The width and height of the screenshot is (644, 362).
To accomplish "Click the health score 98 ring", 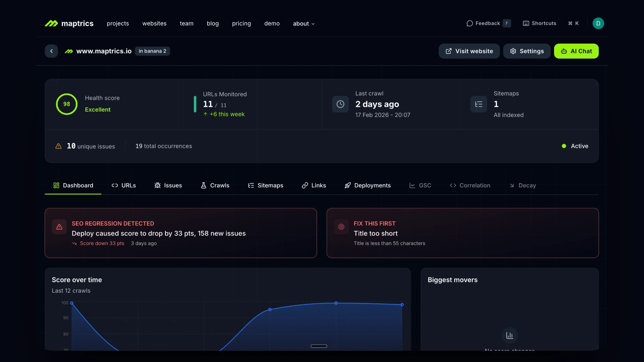I will point(67,104).
